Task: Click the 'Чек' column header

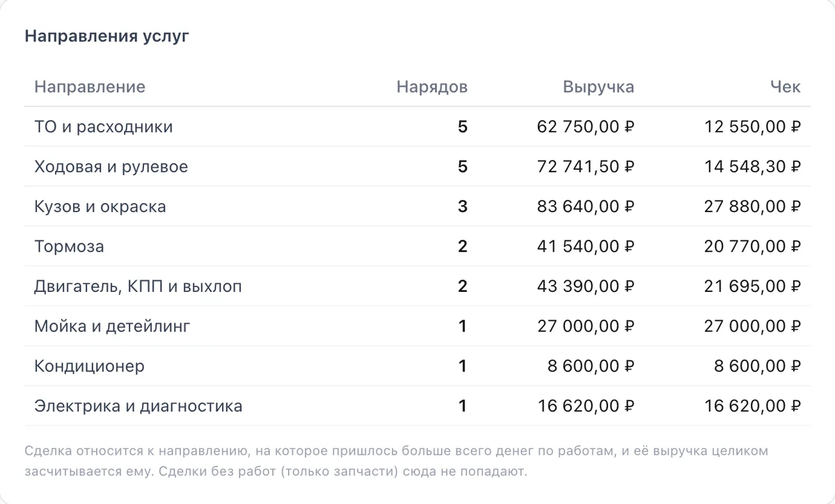Action: point(786,87)
